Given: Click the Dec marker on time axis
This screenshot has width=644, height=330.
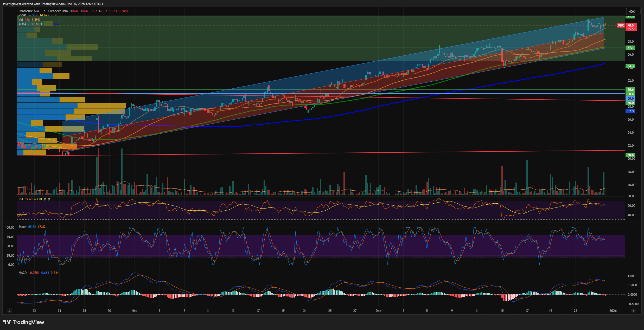Looking at the screenshot, I should (378, 311).
